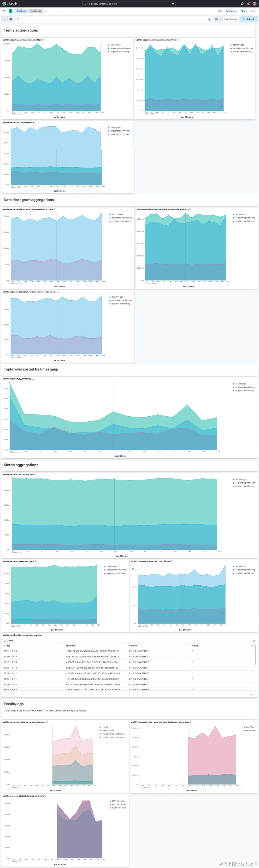
Task: Export the indexing-throughput-revisions table
Action: tap(8, 641)
